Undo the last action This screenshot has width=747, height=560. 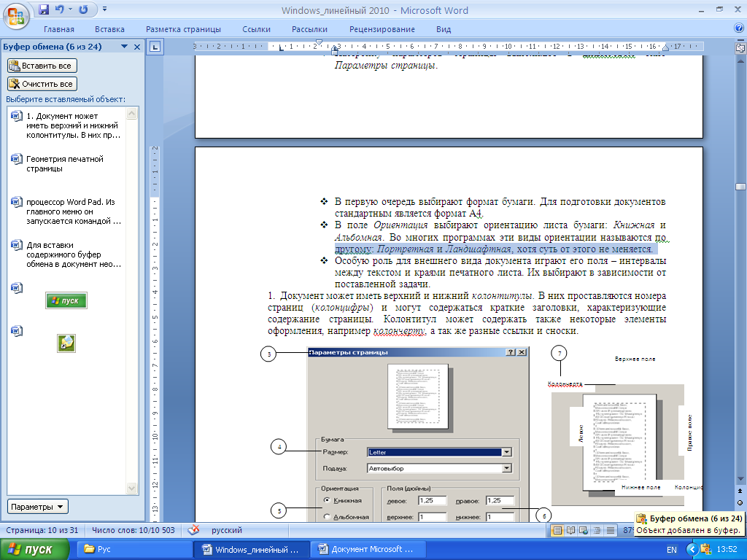(x=60, y=9)
